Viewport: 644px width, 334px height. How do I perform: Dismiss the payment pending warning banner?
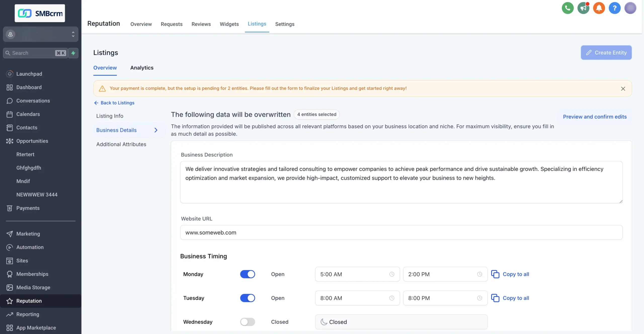[x=623, y=89]
